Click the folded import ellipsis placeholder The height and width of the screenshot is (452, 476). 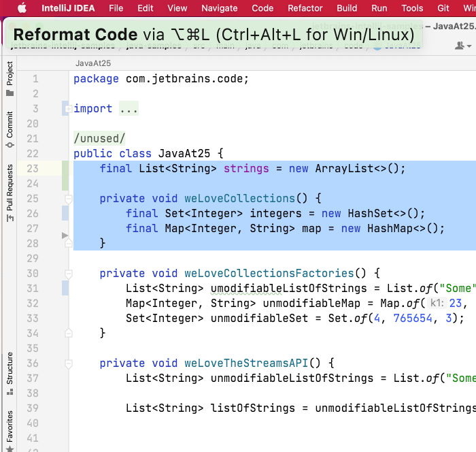coord(129,108)
